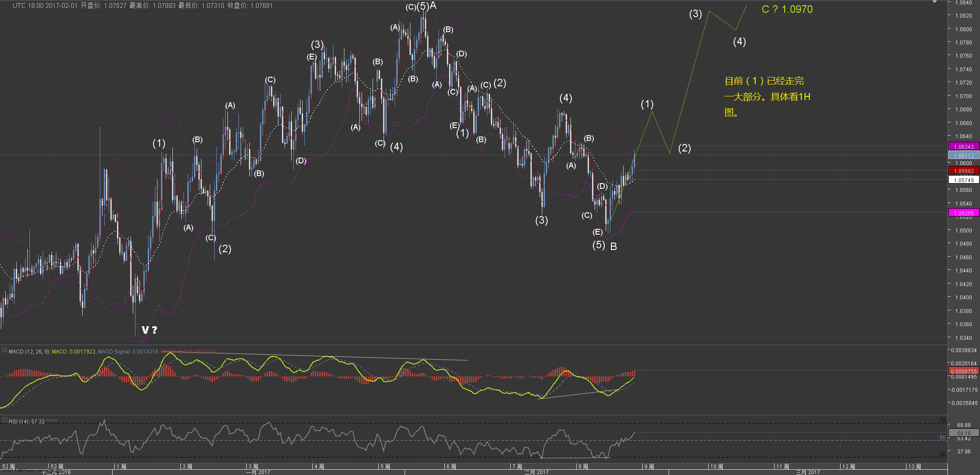Click the '一月 2017' month label
The height and width of the screenshot is (475, 980).
[259, 472]
